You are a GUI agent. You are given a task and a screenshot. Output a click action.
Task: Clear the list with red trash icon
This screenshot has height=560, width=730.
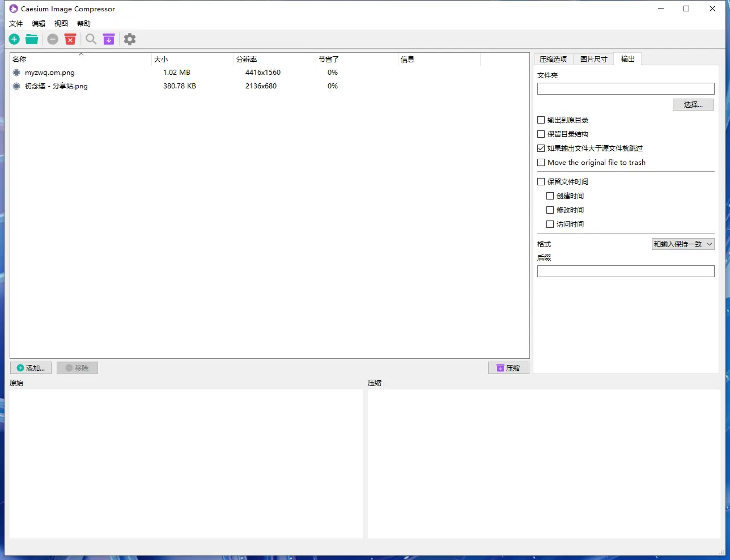70,39
